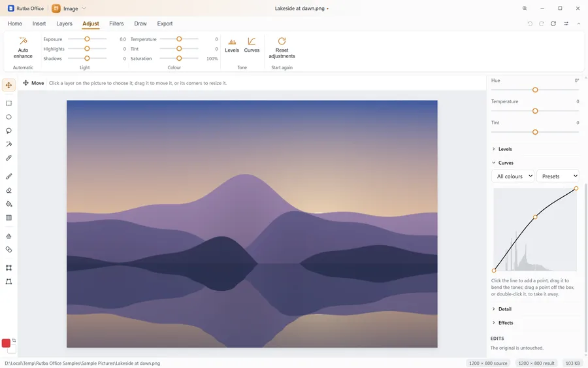Screen dimensions: 588x368
Task: Open the Home tab
Action: click(x=15, y=24)
